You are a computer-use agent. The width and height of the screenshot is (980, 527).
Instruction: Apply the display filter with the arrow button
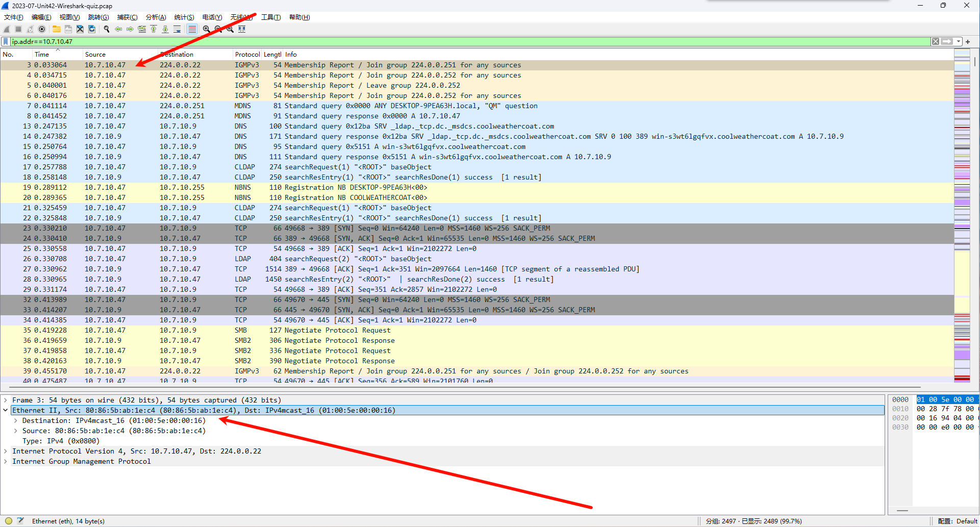click(947, 41)
